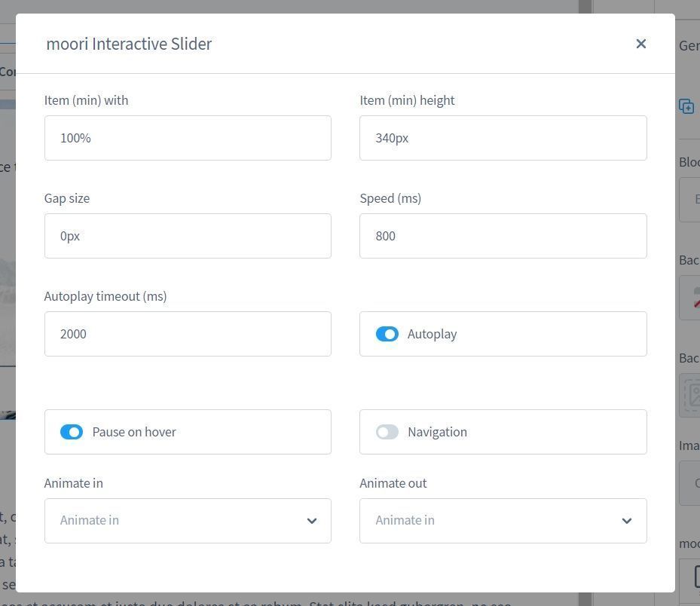700x606 pixels.
Task: Click into the Speed (ms) field
Action: pyautogui.click(x=503, y=236)
